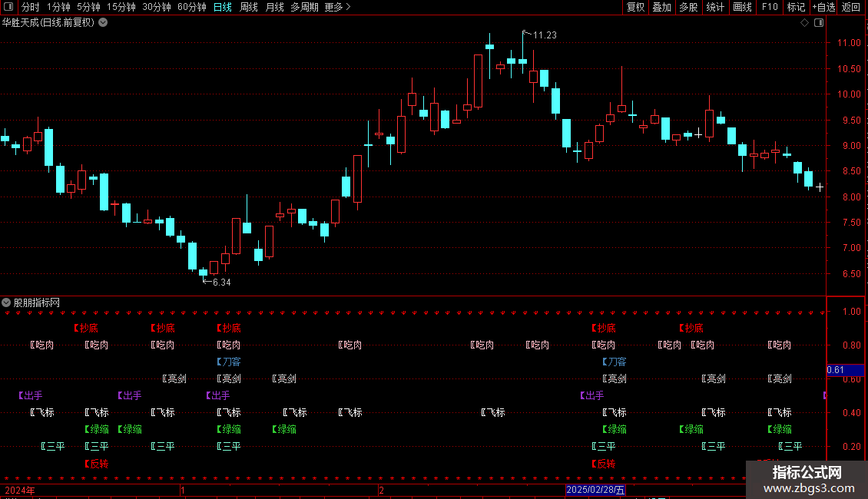Open the 多周期 multi-period view
This screenshot has height=499, width=868.
tap(304, 7)
